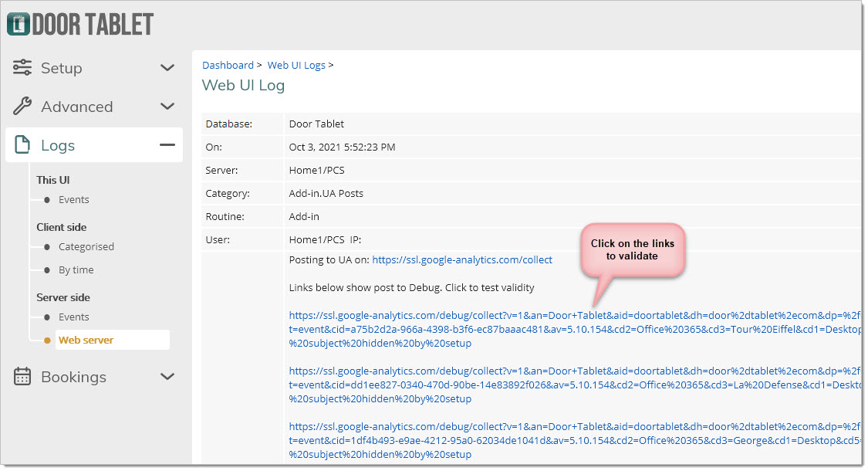The width and height of the screenshot is (868, 471).
Task: Open debug link for La Defense
Action: pyautogui.click(x=571, y=385)
